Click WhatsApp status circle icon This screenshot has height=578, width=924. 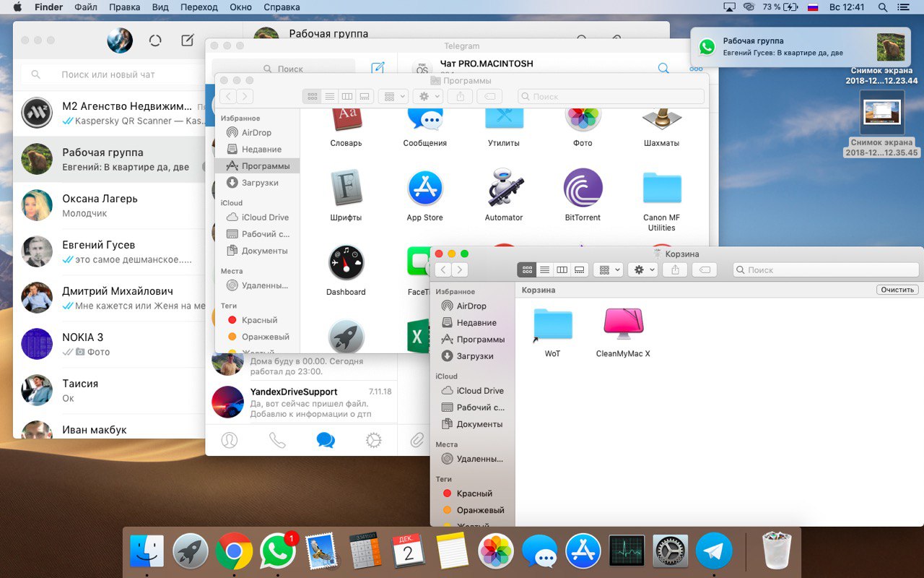155,40
